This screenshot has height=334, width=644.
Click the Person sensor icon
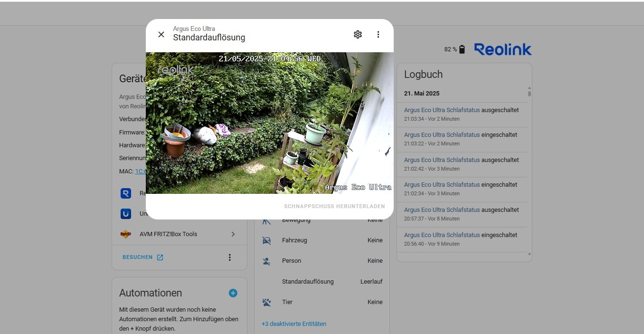(267, 261)
